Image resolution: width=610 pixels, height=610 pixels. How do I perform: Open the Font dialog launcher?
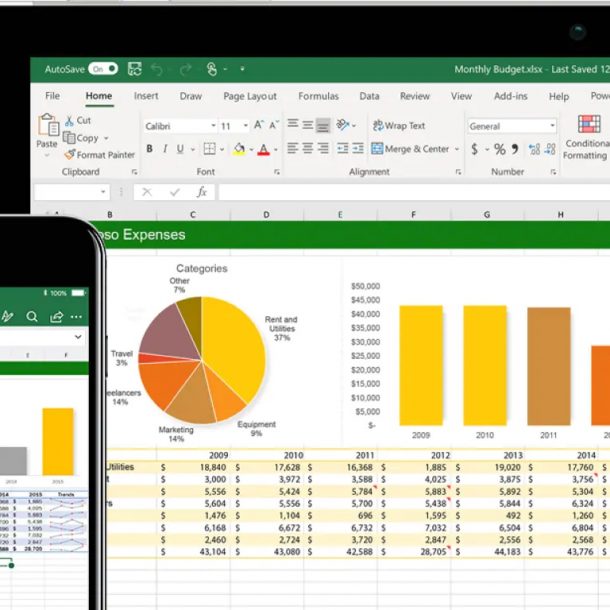277,172
